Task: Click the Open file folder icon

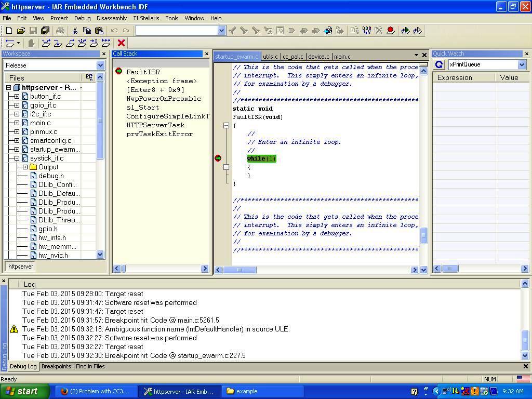Action: click(21, 31)
